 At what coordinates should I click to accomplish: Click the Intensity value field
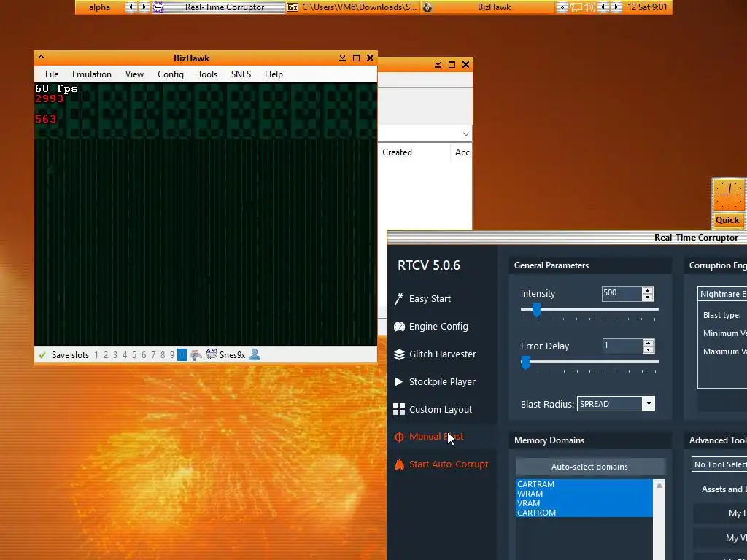622,293
